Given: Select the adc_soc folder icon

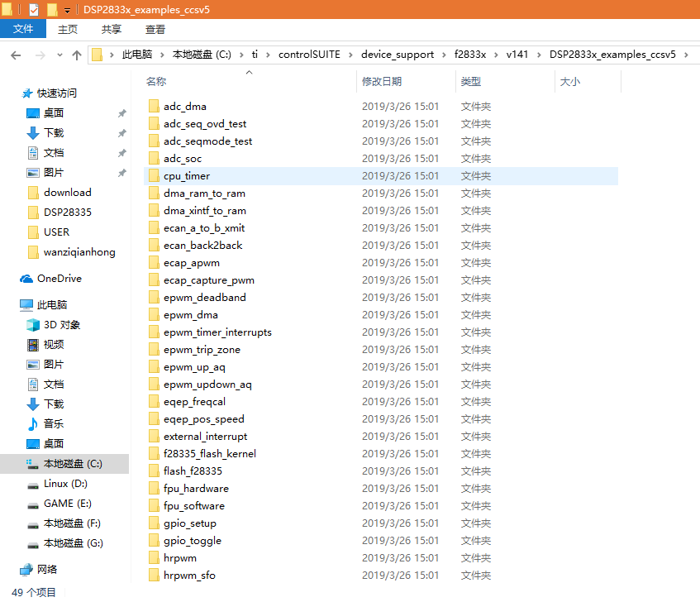Looking at the screenshot, I should [154, 159].
